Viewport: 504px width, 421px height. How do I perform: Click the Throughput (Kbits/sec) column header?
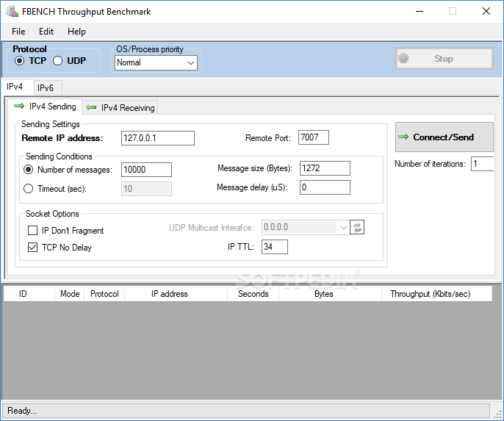tap(437, 294)
